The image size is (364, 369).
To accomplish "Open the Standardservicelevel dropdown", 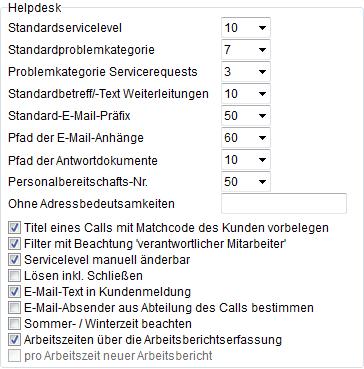I will pyautogui.click(x=246, y=27).
